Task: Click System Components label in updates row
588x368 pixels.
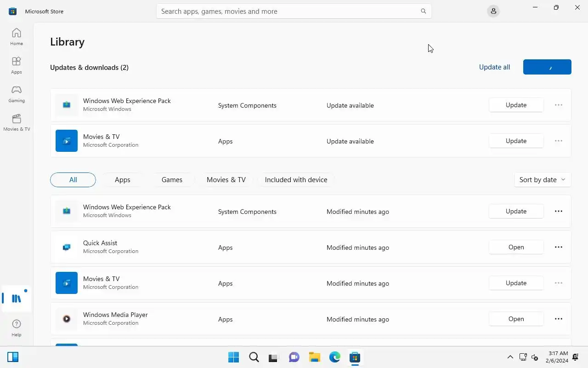Action: point(247,105)
